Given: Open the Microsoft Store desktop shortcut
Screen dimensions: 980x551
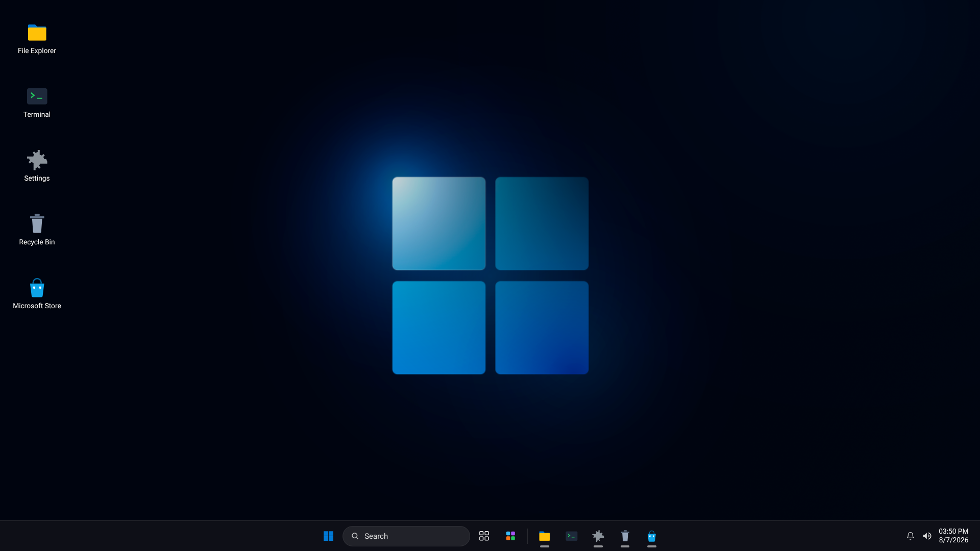Looking at the screenshot, I should point(37,293).
